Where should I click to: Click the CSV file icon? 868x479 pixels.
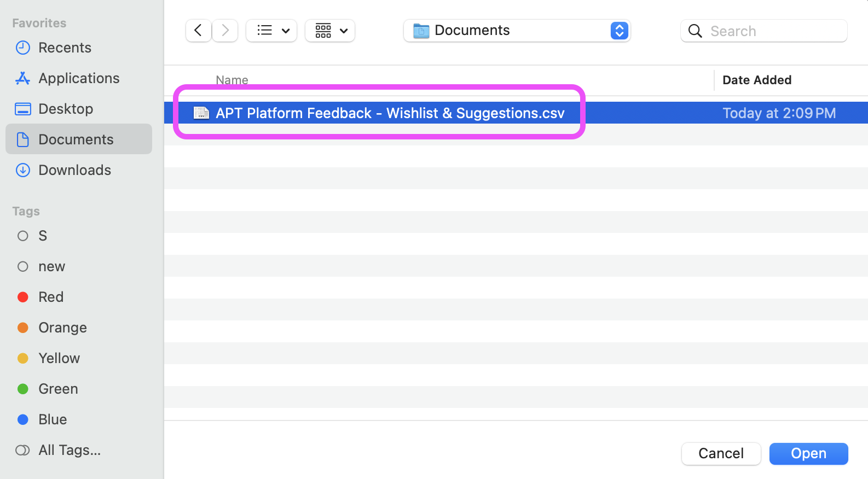coord(201,113)
